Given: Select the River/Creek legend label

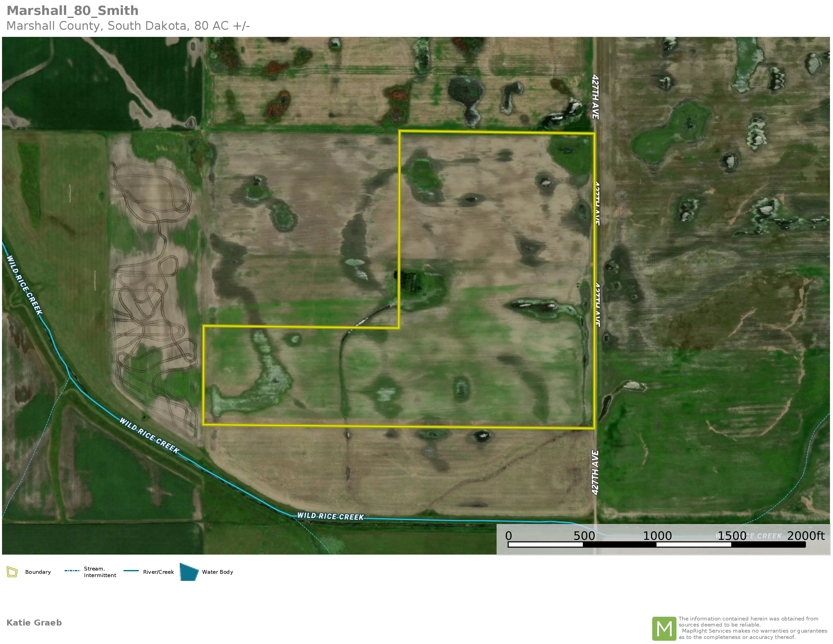Looking at the screenshot, I should [158, 572].
